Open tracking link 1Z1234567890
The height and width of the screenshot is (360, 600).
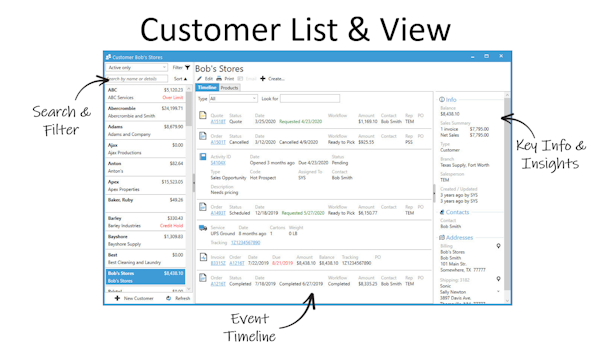click(x=246, y=243)
